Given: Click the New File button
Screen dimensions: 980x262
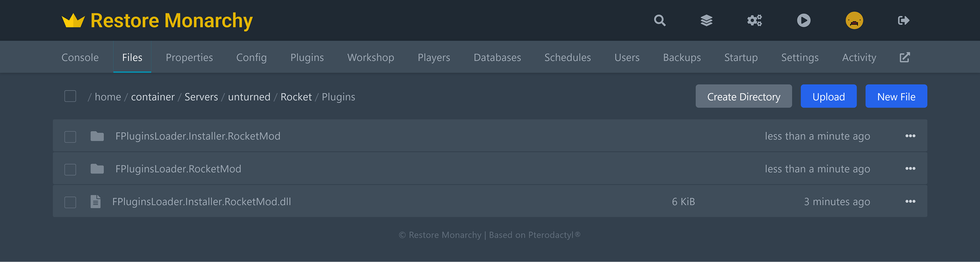Looking at the screenshot, I should tap(896, 96).
